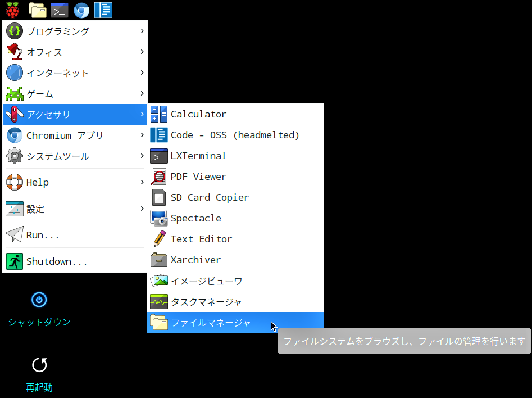Expand the ゲーム submenu arrow
This screenshot has width=532, height=398.
pos(142,93)
